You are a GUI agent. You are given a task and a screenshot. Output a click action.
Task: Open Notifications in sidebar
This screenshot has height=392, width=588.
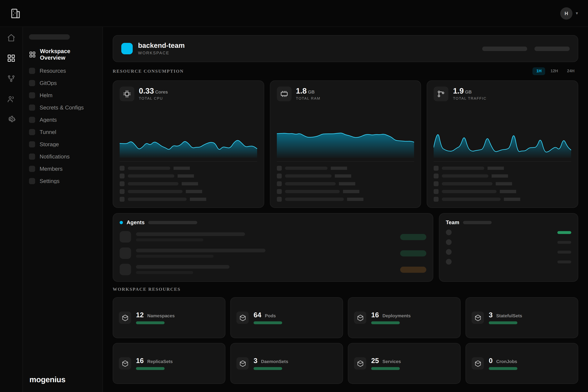point(54,157)
